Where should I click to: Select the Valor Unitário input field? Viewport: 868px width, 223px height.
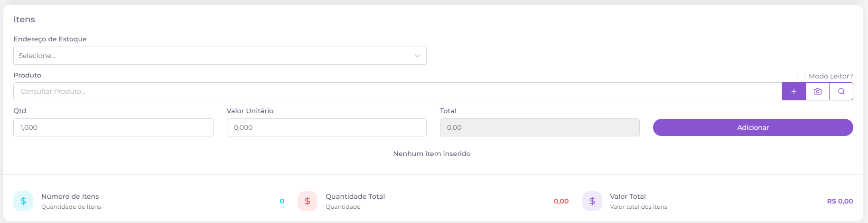click(x=327, y=127)
